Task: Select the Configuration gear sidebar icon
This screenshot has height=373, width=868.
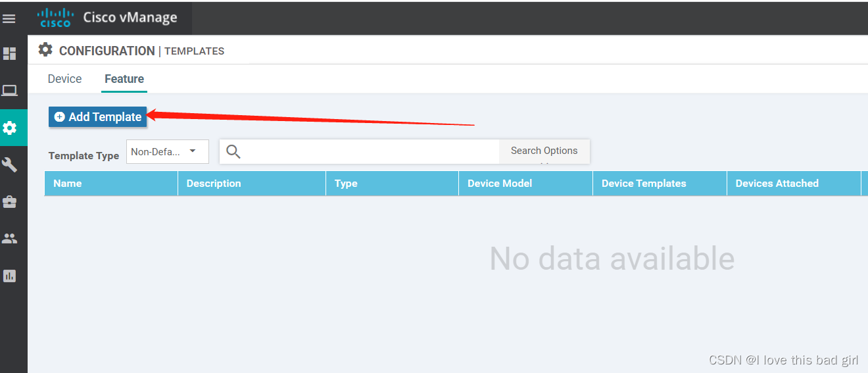Action: 9,128
